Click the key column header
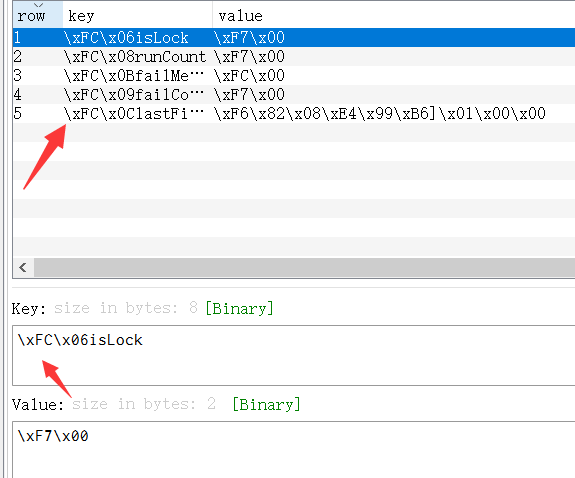 [x=138, y=15]
